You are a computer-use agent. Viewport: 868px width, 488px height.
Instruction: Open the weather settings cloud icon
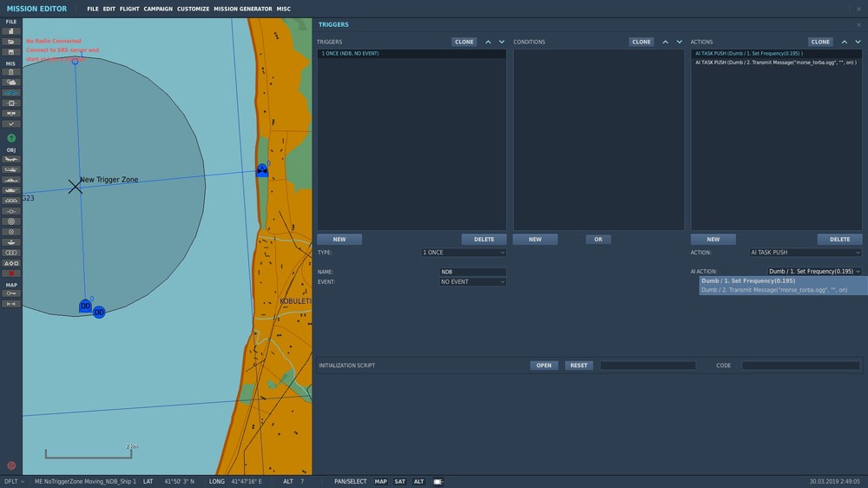[11, 82]
